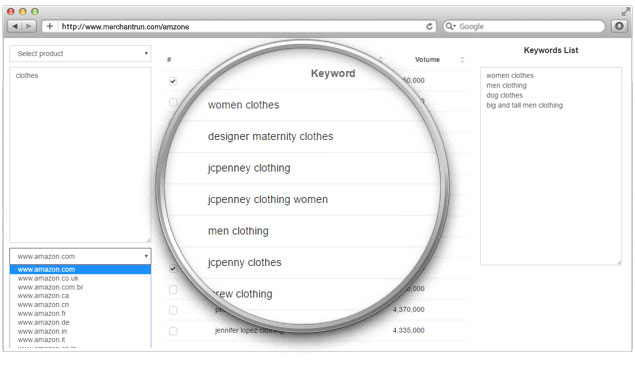The width and height of the screenshot is (635, 365).
Task: Tick the second row unchecked checkbox
Action: click(x=173, y=102)
